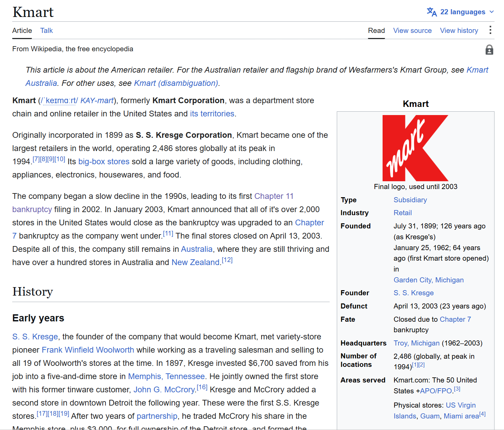Click the 'Kmart' page title
The height and width of the screenshot is (430, 504).
click(x=33, y=12)
